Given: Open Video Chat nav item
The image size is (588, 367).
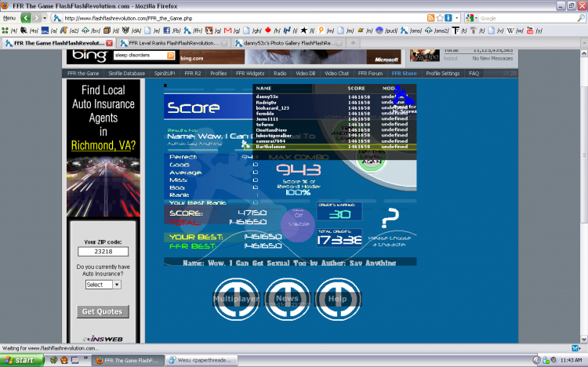Looking at the screenshot, I should 336,74.
